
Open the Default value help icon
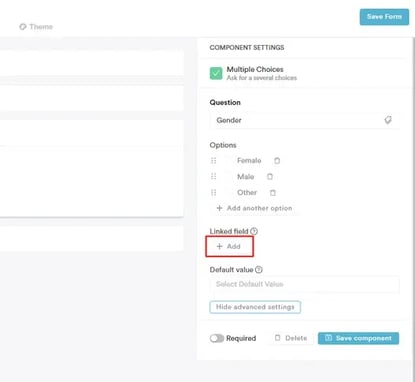click(x=259, y=270)
